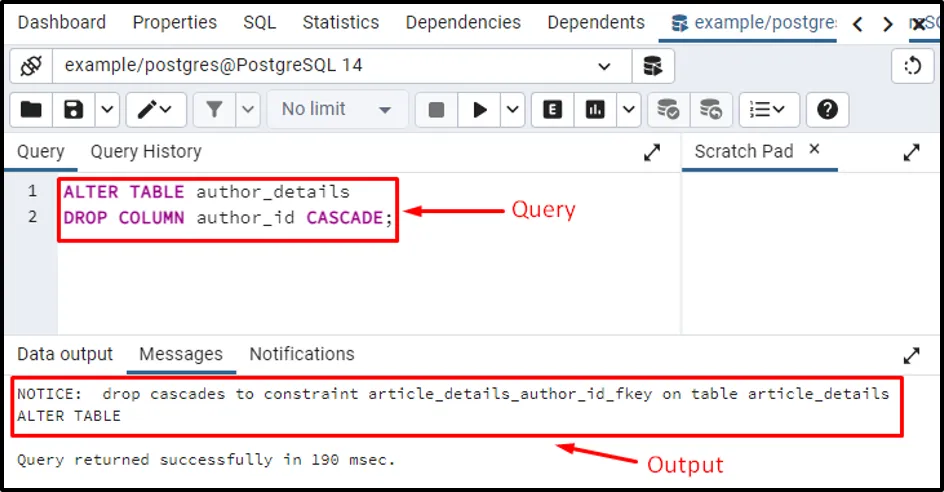Expand the example/postgres@PostgreSQL 14 connection dropdown
This screenshot has height=492, width=944.
(x=604, y=66)
